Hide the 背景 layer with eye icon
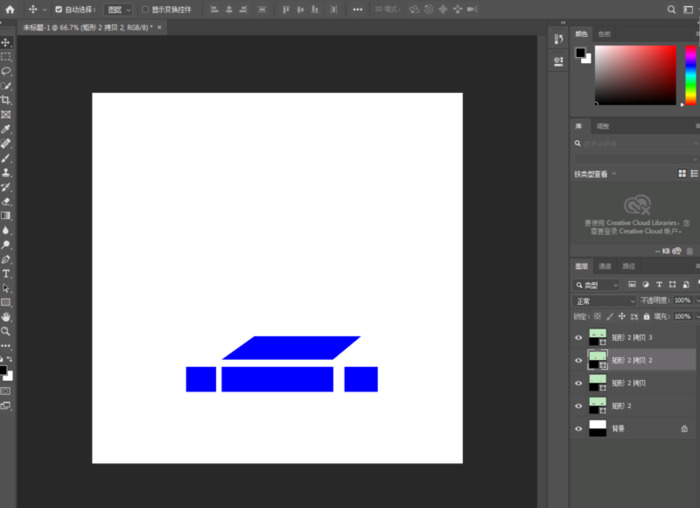Screen dimensions: 700x508 578,428
